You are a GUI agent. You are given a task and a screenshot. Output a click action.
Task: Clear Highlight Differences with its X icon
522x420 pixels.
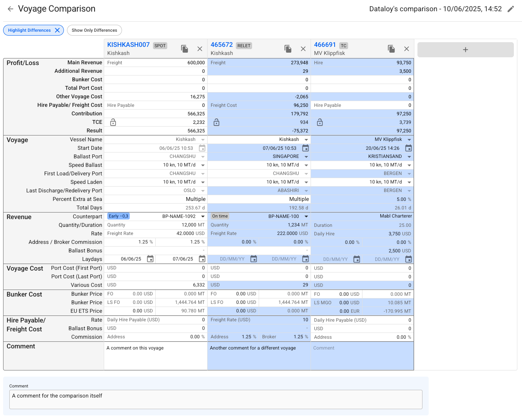point(57,30)
